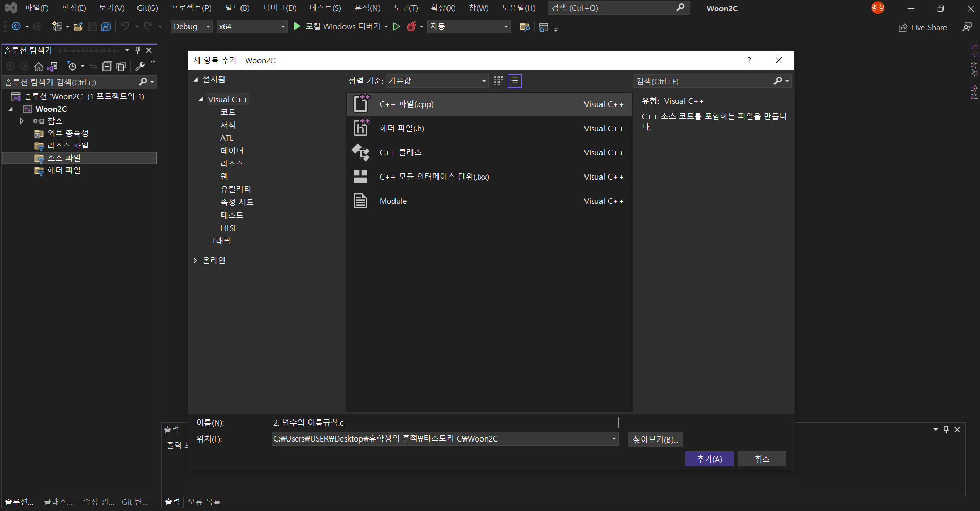The image size is (980, 511).
Task: Collapse the 설치됨 tree node
Action: tap(196, 80)
